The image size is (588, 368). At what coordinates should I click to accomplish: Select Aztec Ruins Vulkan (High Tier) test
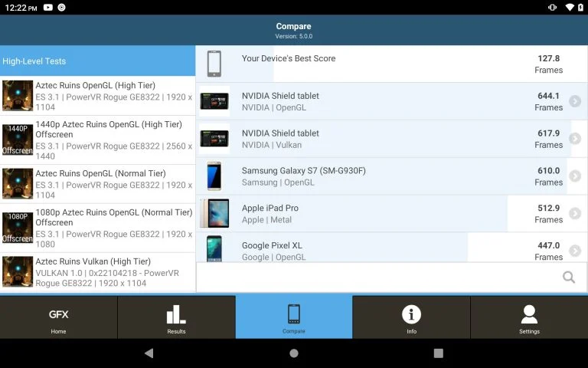click(97, 272)
